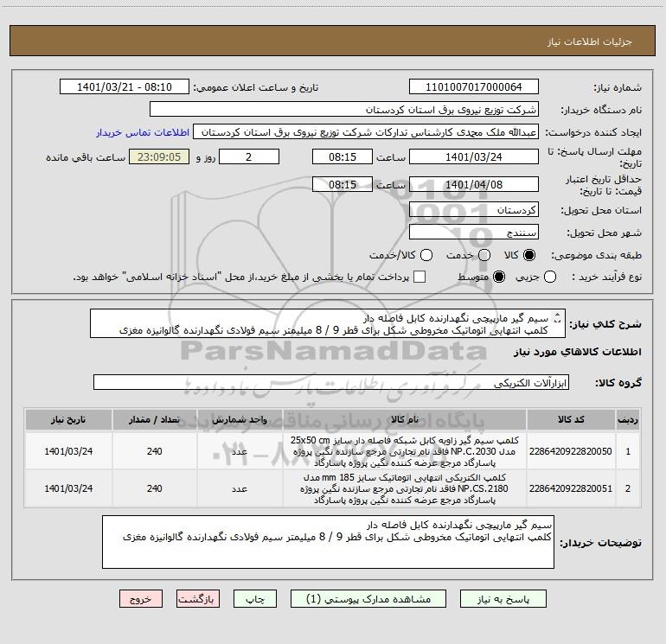This screenshot has width=666, height=644.
Task: Choose جزیی purchase process type
Action: (550, 277)
